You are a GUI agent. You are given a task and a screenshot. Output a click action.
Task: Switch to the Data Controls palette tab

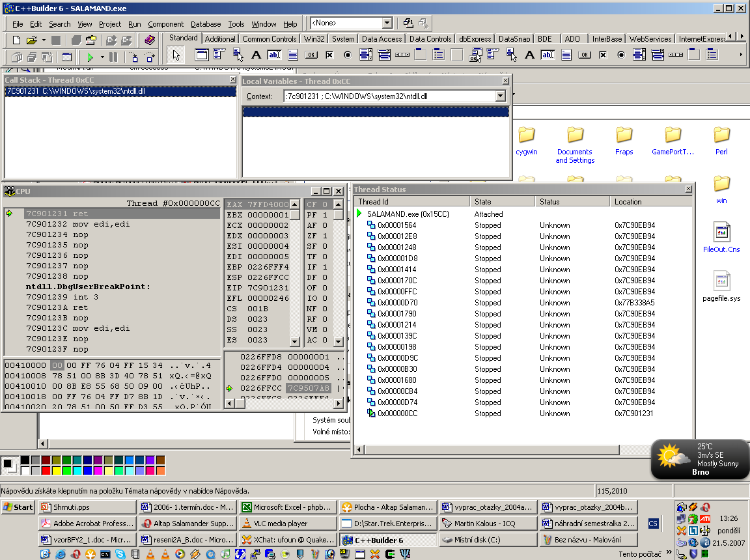click(x=430, y=38)
